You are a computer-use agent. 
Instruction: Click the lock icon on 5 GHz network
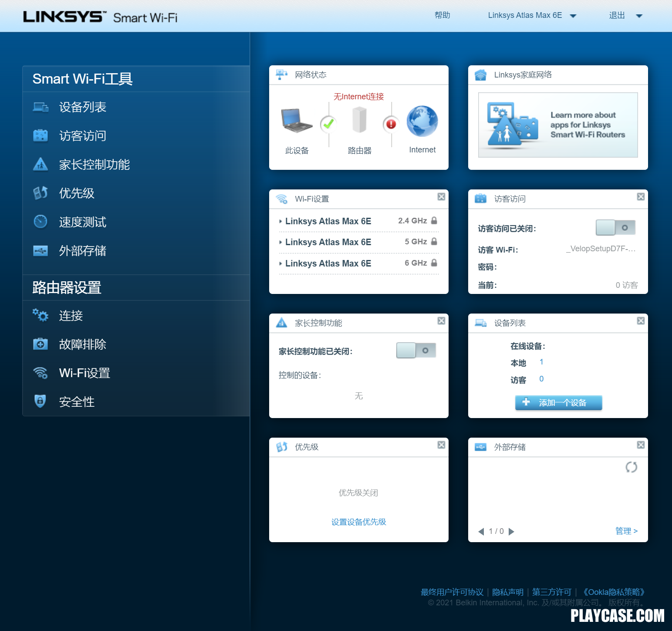434,242
